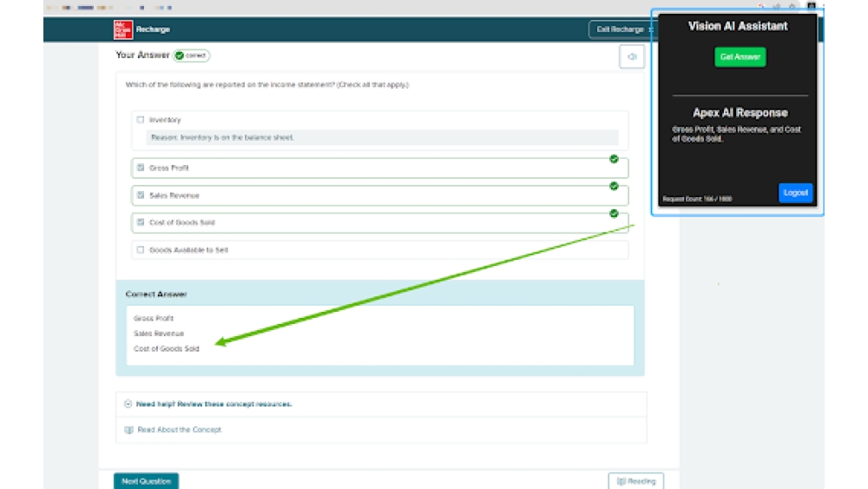The height and width of the screenshot is (489, 868).
Task: Click the audio speaker icon button
Action: point(632,56)
